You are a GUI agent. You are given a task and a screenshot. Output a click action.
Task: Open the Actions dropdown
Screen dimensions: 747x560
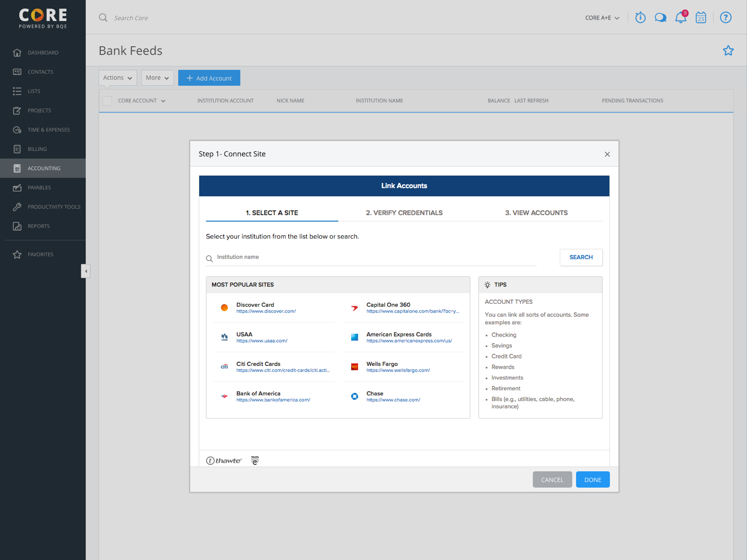pyautogui.click(x=118, y=78)
